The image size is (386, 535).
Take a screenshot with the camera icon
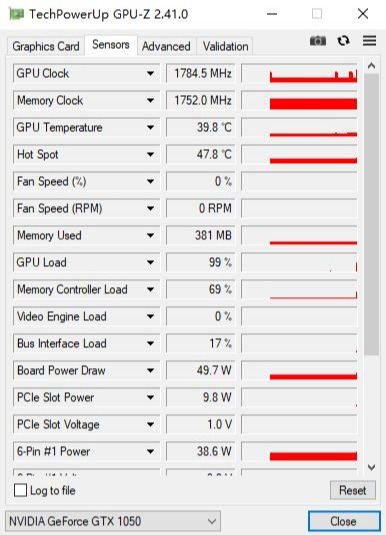point(317,41)
